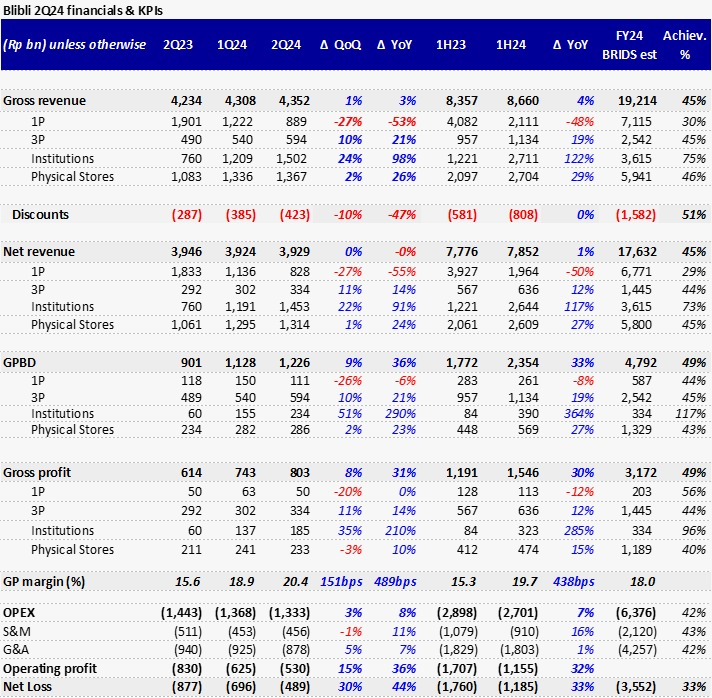Select the "Net Loss" row label
This screenshot has width=712, height=698.
[x=27, y=687]
